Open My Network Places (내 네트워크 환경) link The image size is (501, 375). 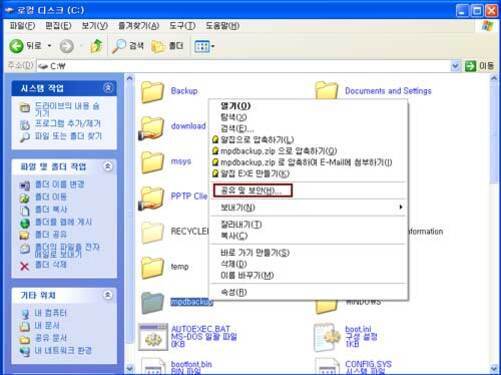pos(63,351)
